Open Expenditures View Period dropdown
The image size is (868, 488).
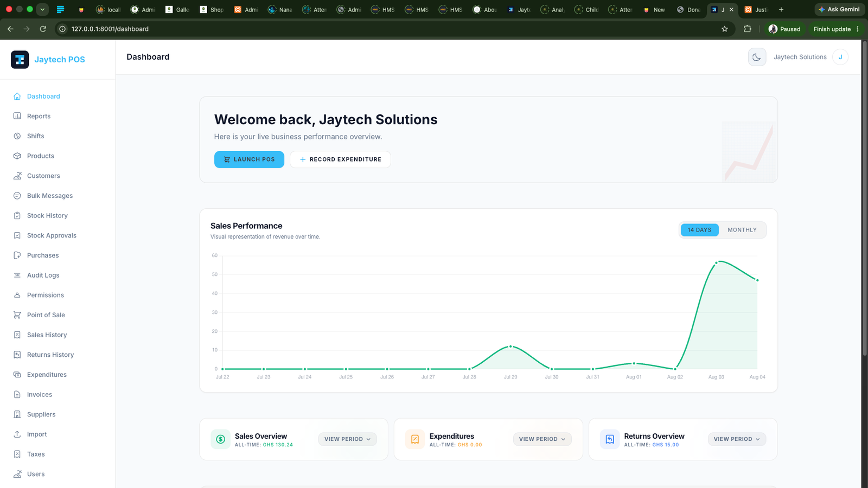coord(542,439)
